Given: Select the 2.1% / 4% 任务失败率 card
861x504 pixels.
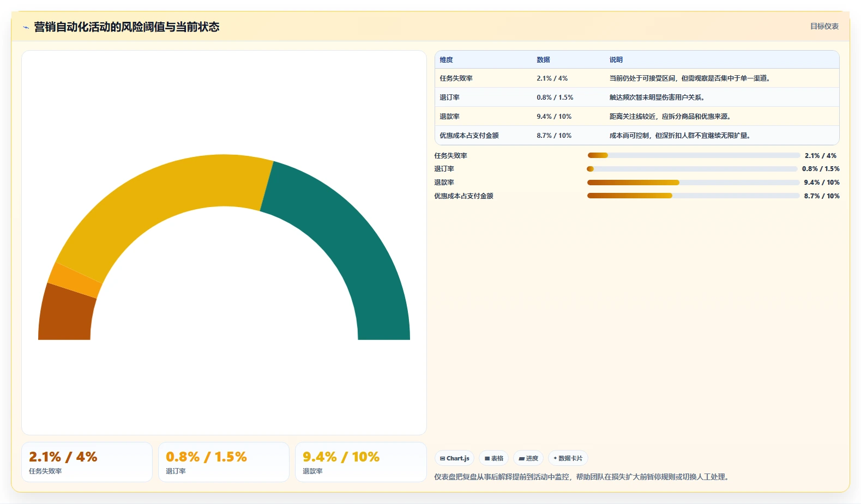Looking at the screenshot, I should click(87, 462).
